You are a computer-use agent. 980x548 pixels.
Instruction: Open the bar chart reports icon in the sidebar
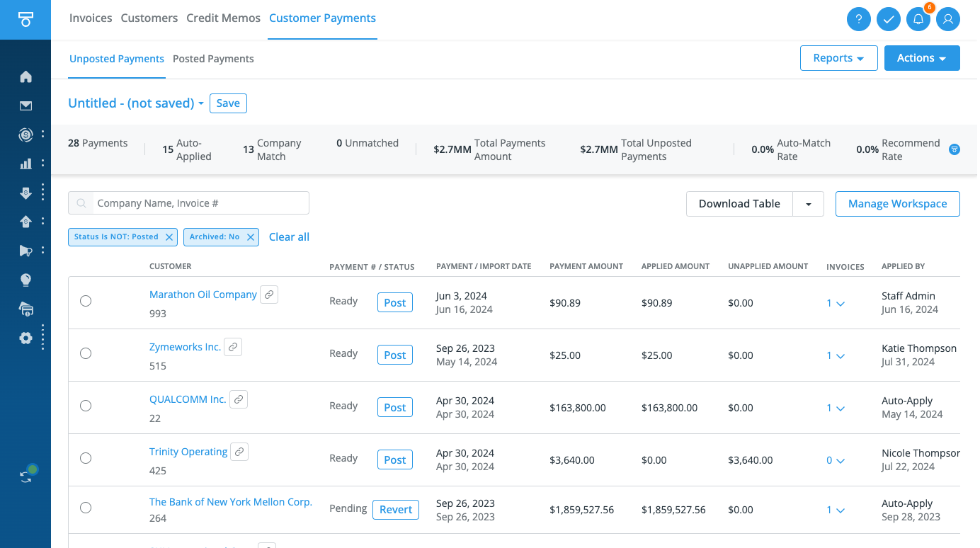(x=25, y=164)
